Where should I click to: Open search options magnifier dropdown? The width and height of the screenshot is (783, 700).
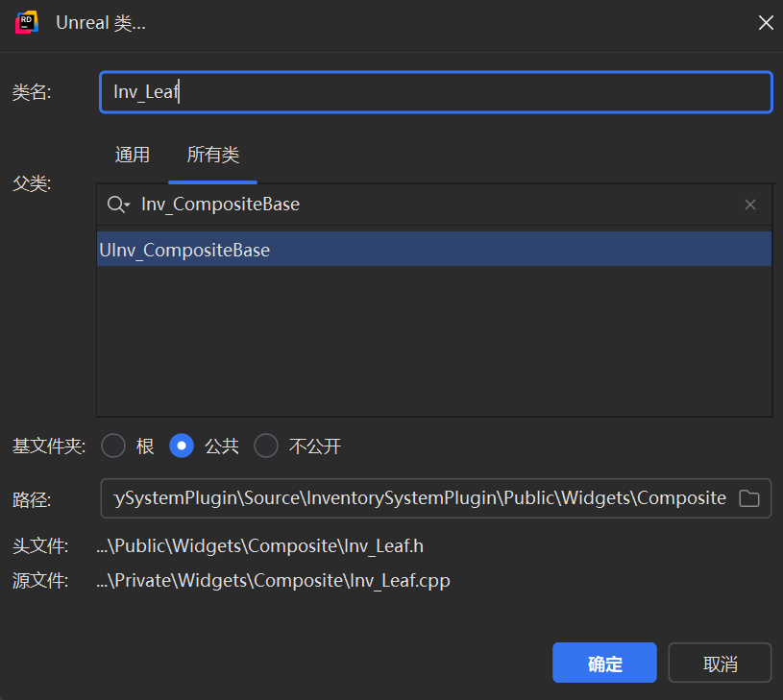tap(118, 205)
